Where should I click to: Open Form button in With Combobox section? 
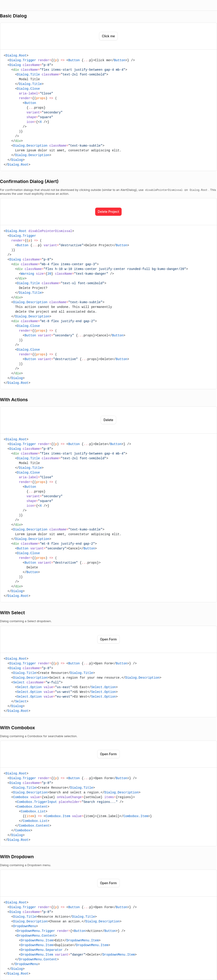pyautogui.click(x=108, y=754)
